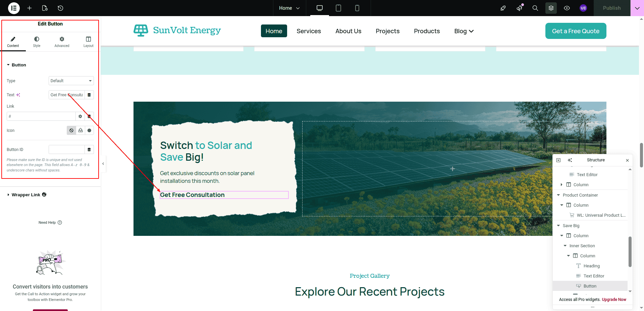This screenshot has width=644, height=311.
Task: Open the Add Element plus icon
Action: click(30, 8)
